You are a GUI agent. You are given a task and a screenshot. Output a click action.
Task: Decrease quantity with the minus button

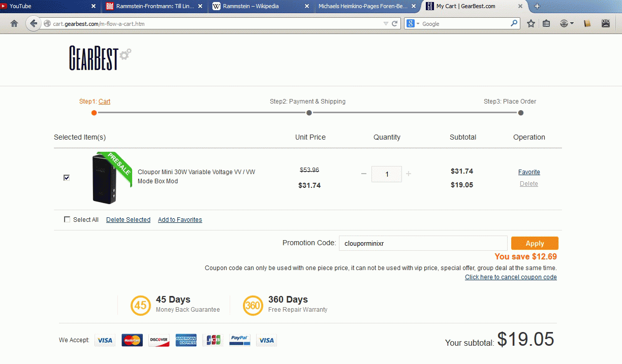pyautogui.click(x=364, y=174)
